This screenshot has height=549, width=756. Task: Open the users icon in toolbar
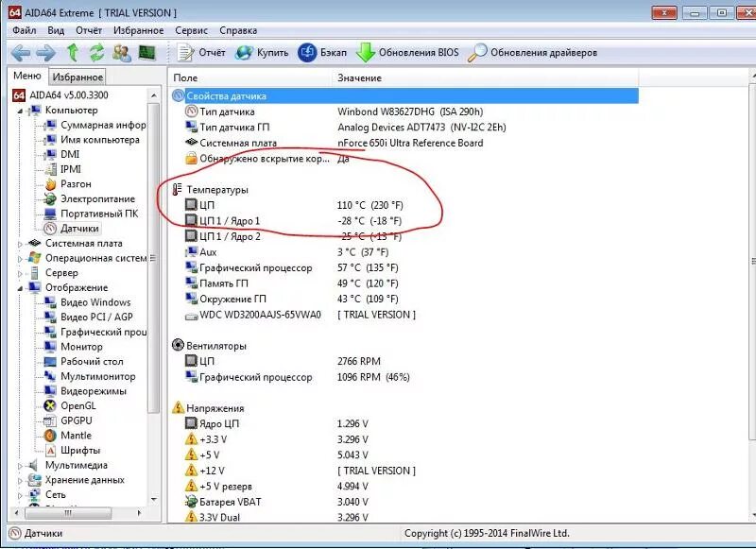(x=122, y=53)
